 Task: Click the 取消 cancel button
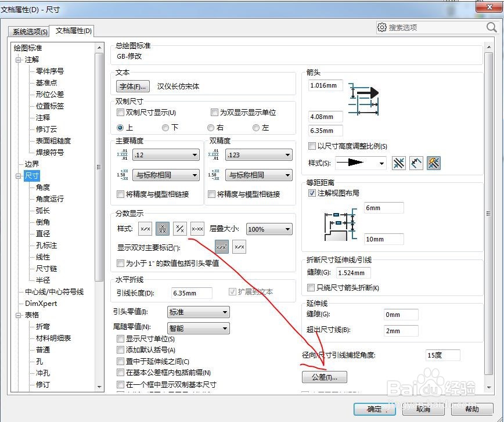coord(423,409)
